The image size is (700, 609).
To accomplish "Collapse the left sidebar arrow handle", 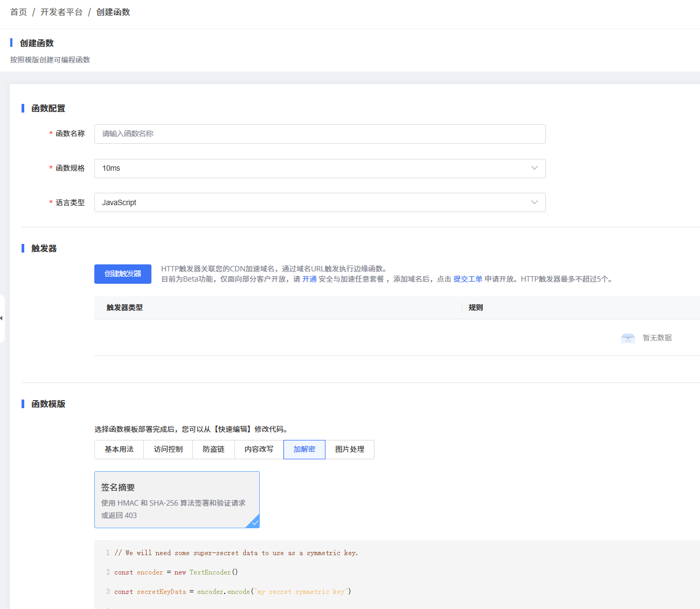I will pos(2,318).
